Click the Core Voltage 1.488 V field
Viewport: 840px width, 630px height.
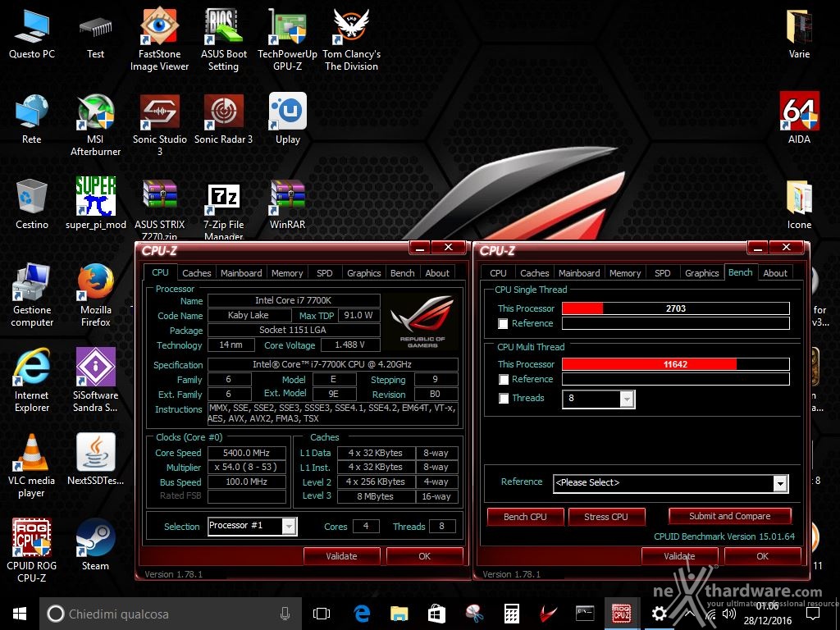(350, 345)
